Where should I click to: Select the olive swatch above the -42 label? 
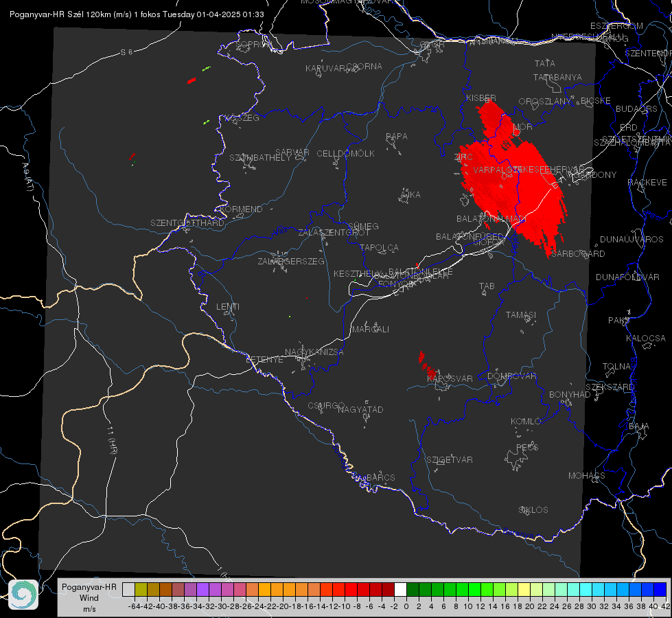(x=141, y=590)
